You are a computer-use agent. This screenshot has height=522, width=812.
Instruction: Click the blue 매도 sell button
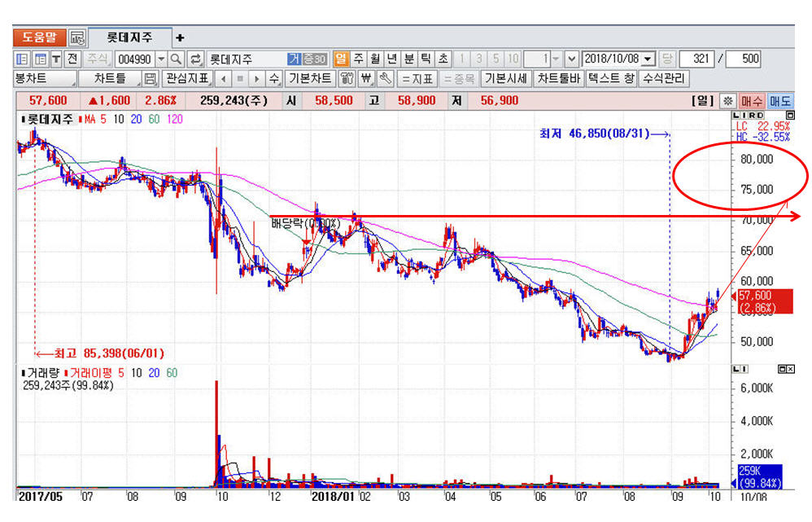coord(779,100)
